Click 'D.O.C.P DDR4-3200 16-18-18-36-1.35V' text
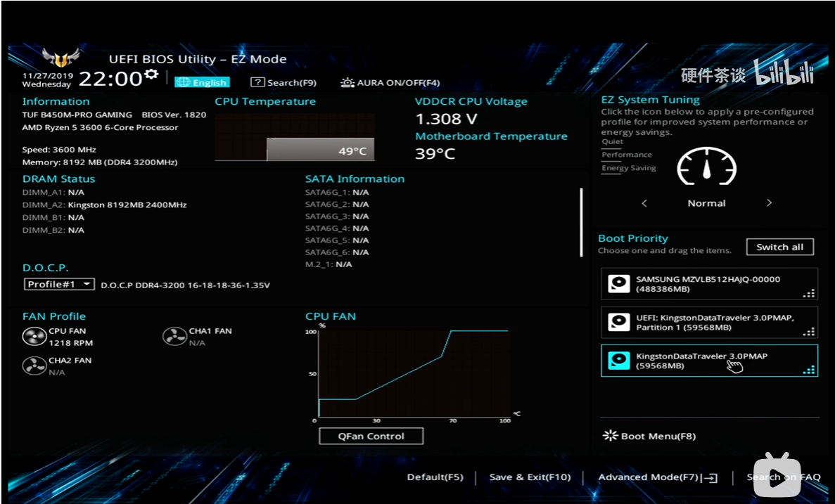 point(185,285)
